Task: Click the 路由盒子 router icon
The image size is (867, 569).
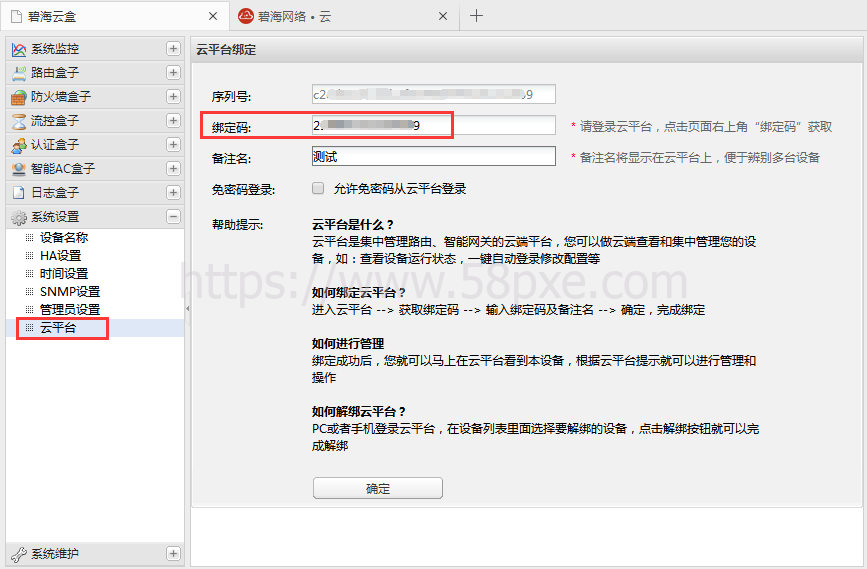Action: pos(19,73)
